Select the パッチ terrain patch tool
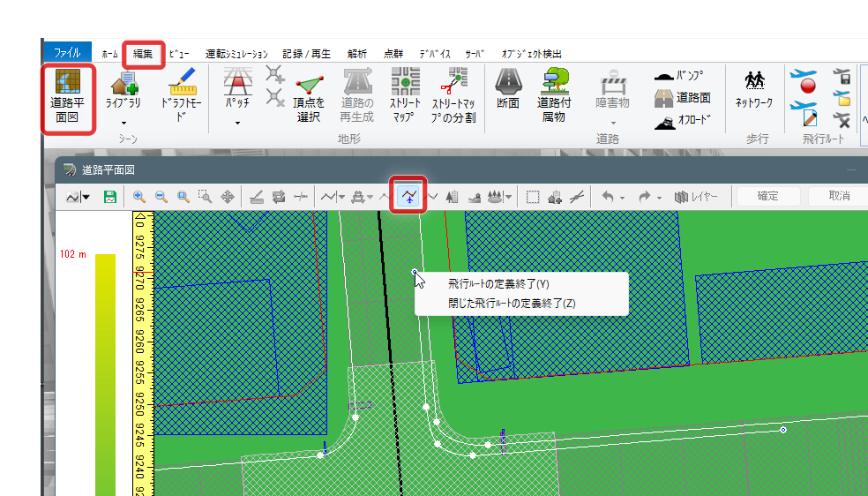This screenshot has width=868, height=496. click(x=238, y=88)
